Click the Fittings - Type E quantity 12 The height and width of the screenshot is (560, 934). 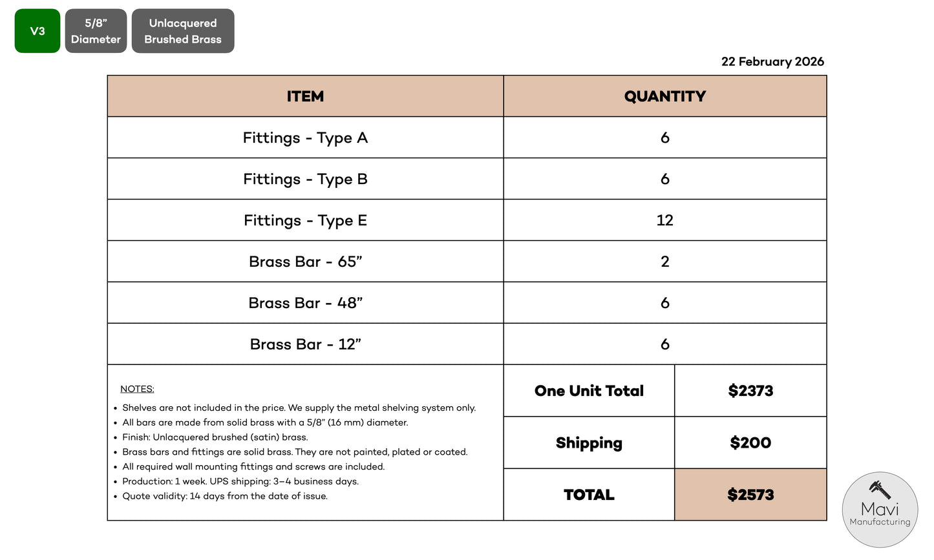tap(664, 220)
